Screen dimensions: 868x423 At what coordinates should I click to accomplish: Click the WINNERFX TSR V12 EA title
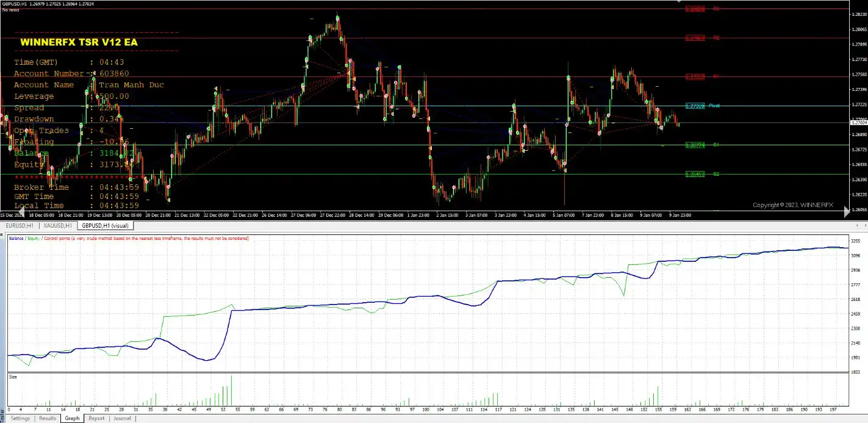[x=79, y=43]
